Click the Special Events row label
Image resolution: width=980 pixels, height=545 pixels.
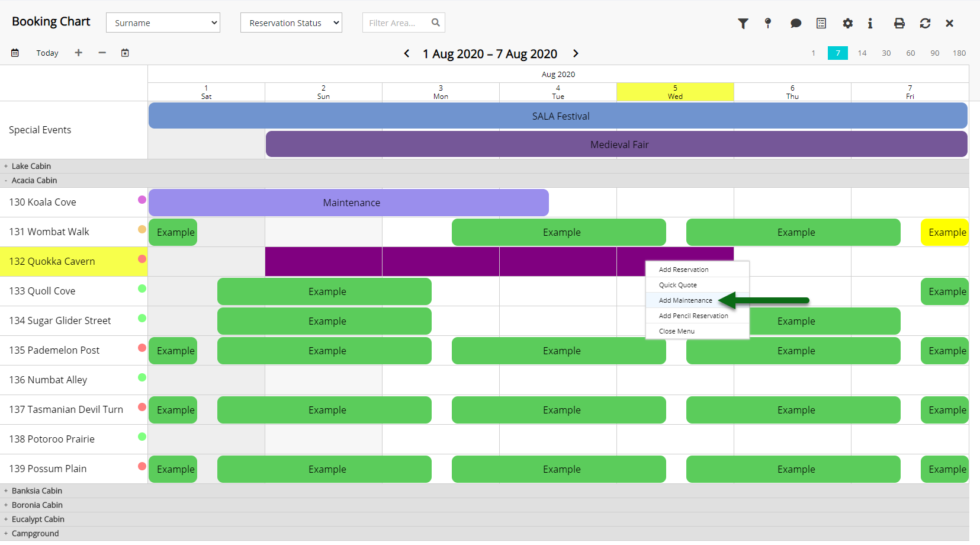pyautogui.click(x=40, y=130)
